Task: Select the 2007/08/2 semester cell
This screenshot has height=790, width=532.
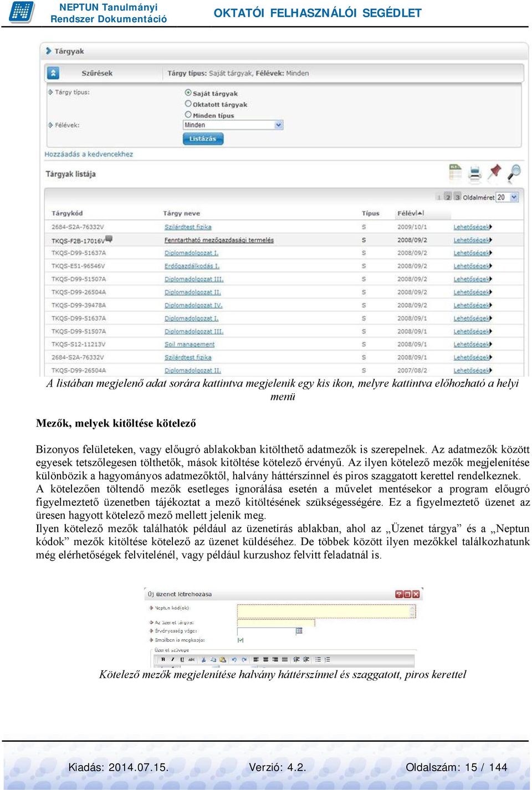Action: click(412, 370)
